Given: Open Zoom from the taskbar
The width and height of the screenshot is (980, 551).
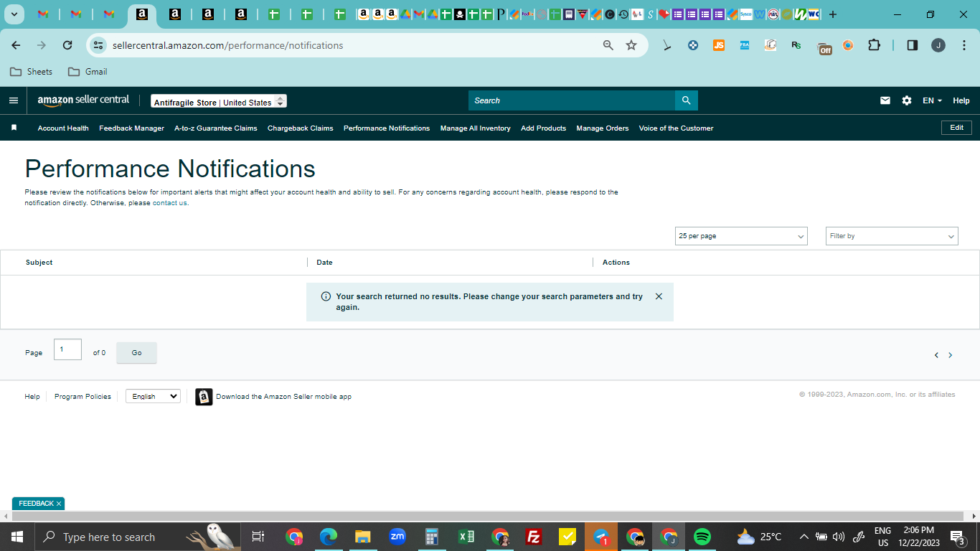Looking at the screenshot, I should click(397, 537).
